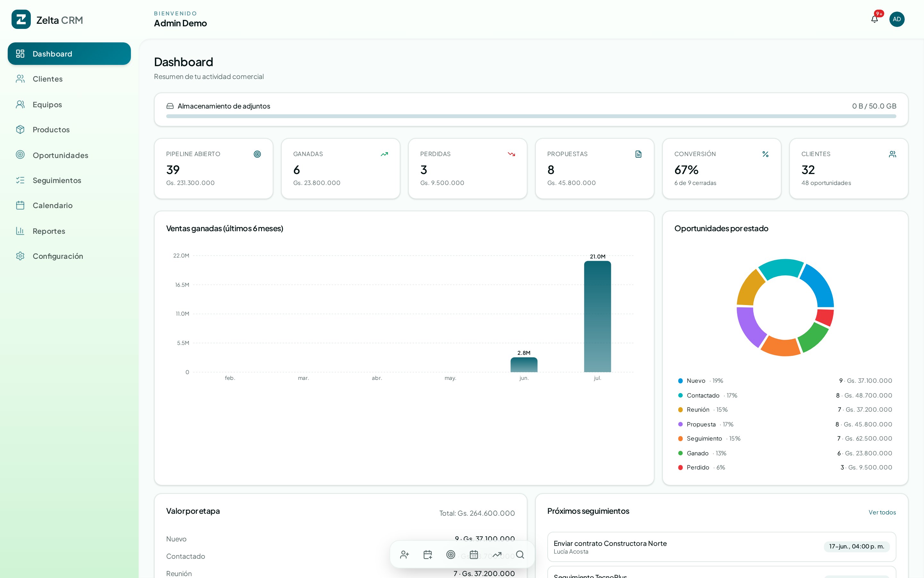Click the Ventas ganadas (últimos 6 meses) title

(225, 229)
